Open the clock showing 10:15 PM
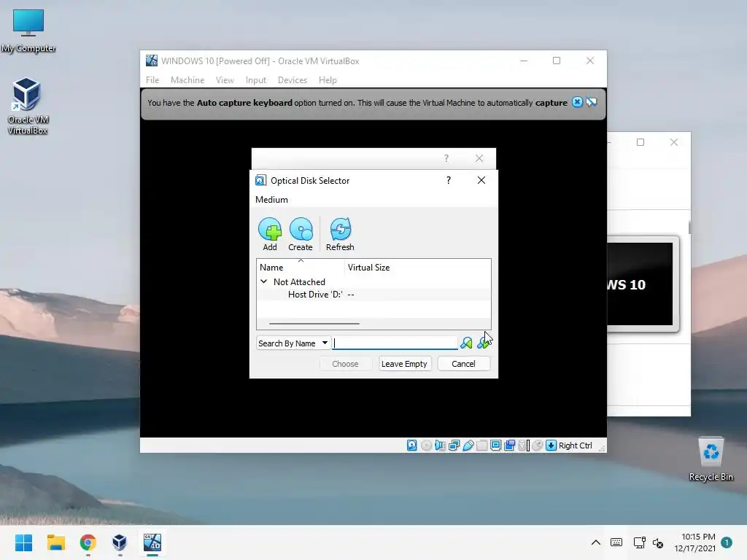This screenshot has height=560, width=747. point(695,542)
